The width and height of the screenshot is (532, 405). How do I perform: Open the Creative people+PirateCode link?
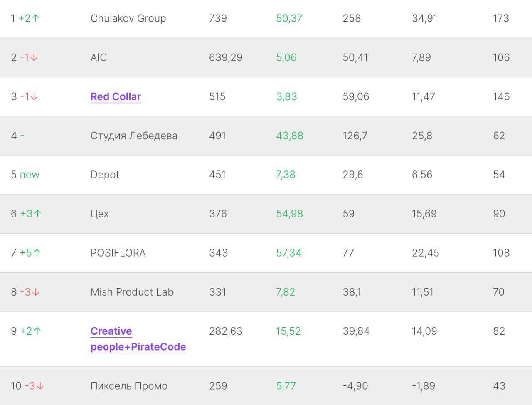tap(138, 339)
